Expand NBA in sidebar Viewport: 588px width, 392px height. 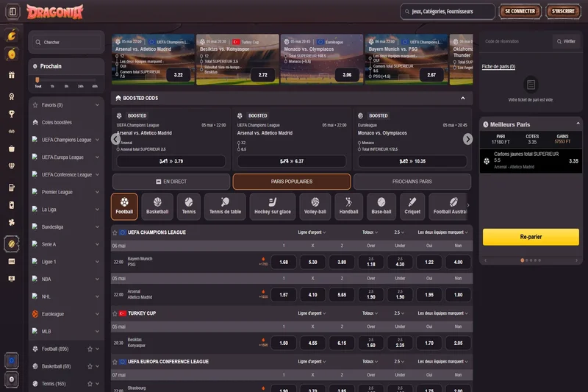[x=97, y=279]
